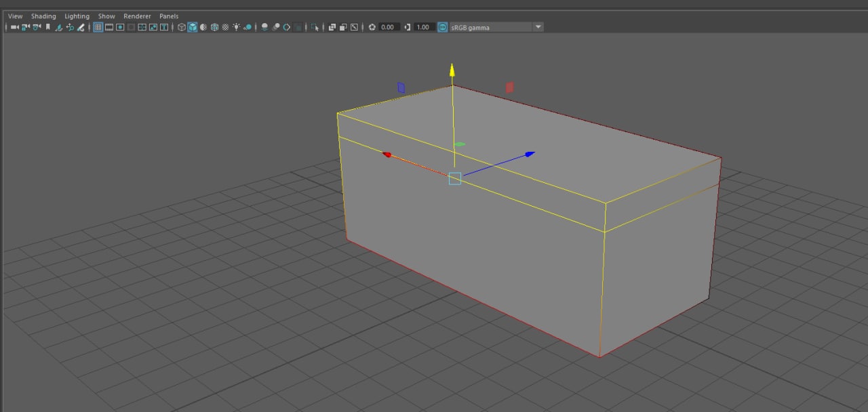Click the yellow Y-axis manipulator arrow
The height and width of the screenshot is (412, 868).
pos(452,70)
